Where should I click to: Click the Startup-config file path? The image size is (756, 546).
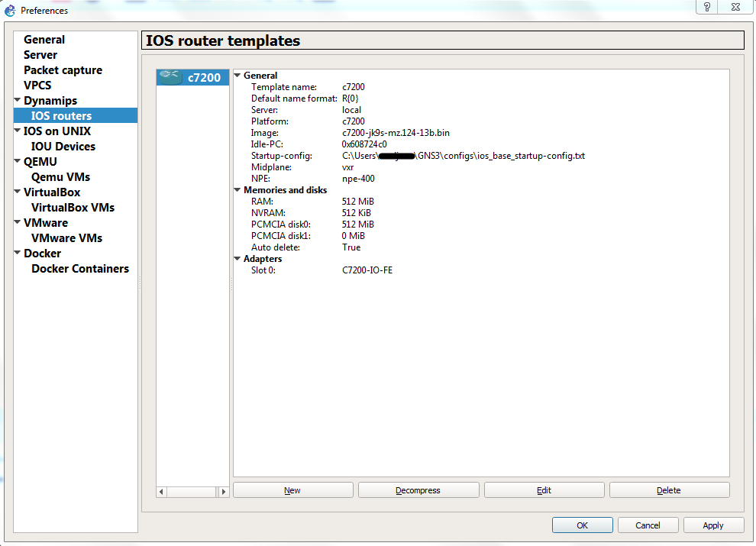[464, 156]
